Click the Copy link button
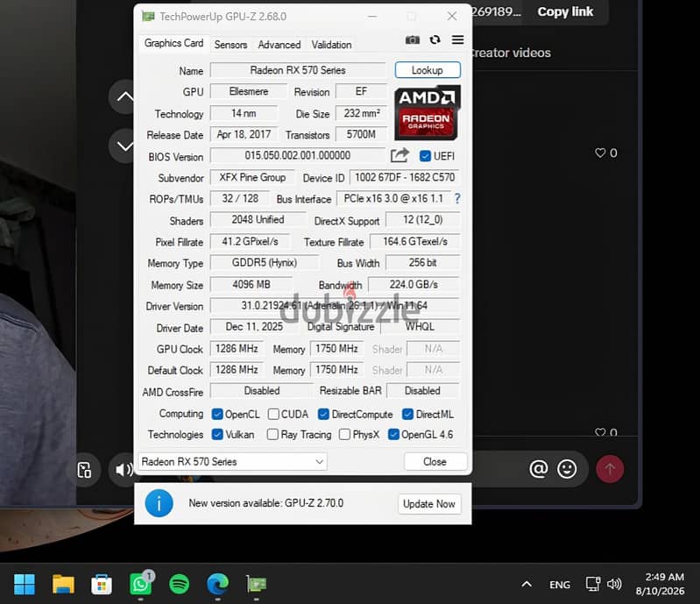Screen dimensions: 700x604 (x=565, y=11)
